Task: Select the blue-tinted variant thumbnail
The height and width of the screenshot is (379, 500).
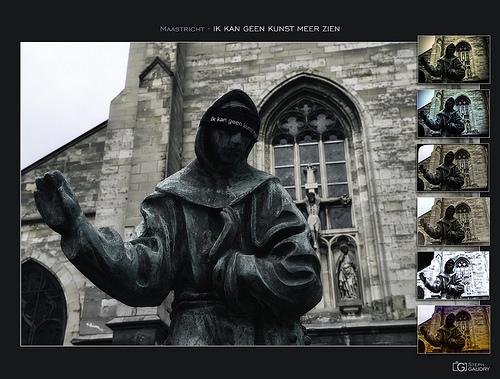Action: coord(454,113)
